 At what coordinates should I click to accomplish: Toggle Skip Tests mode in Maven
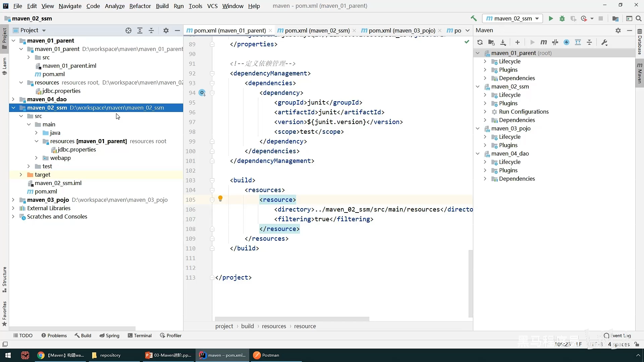(567, 42)
